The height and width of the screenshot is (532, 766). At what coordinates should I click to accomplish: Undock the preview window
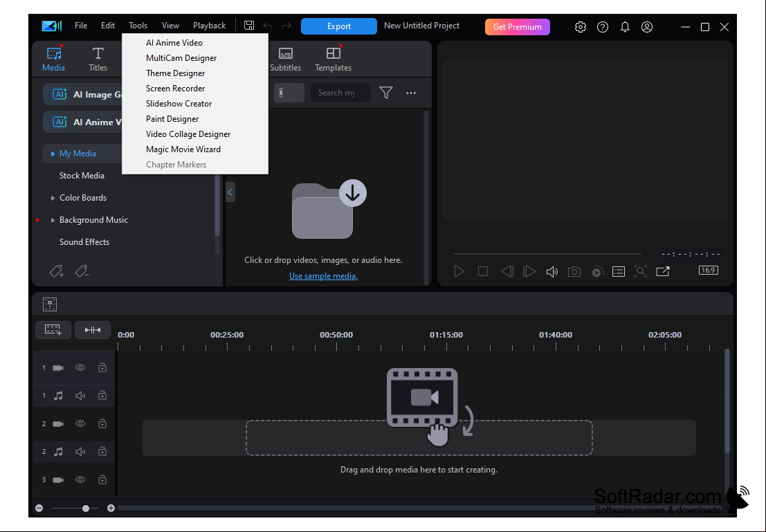[663, 271]
